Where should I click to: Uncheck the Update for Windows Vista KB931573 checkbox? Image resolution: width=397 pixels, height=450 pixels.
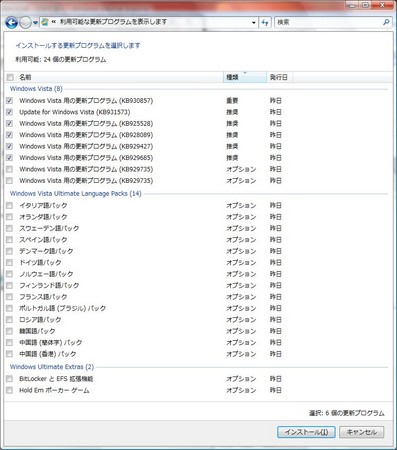[9, 112]
